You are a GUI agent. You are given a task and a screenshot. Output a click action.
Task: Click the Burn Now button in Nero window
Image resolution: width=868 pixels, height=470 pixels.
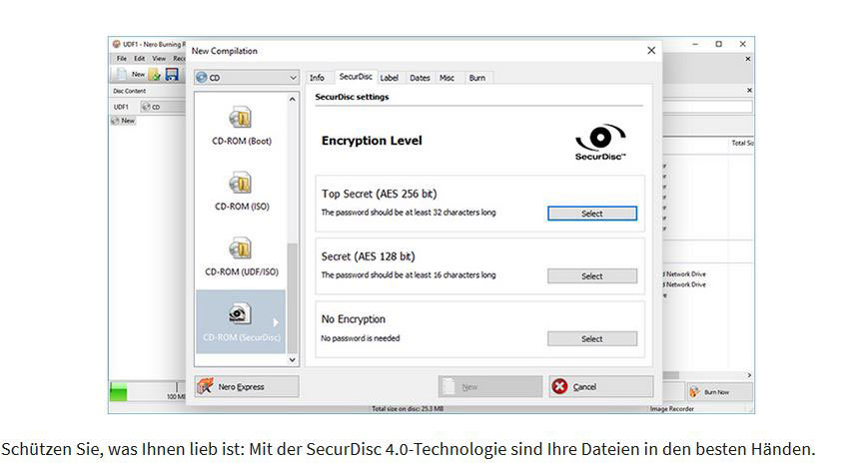719,392
